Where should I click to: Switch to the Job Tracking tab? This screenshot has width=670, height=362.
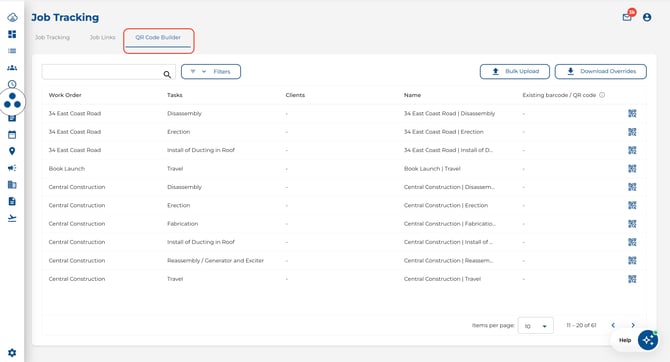point(52,37)
